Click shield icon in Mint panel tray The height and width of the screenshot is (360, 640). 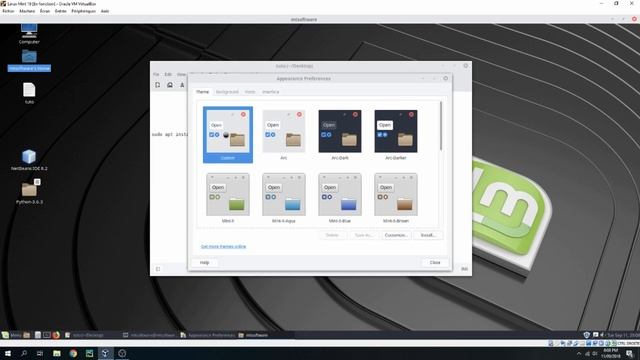(x=587, y=335)
